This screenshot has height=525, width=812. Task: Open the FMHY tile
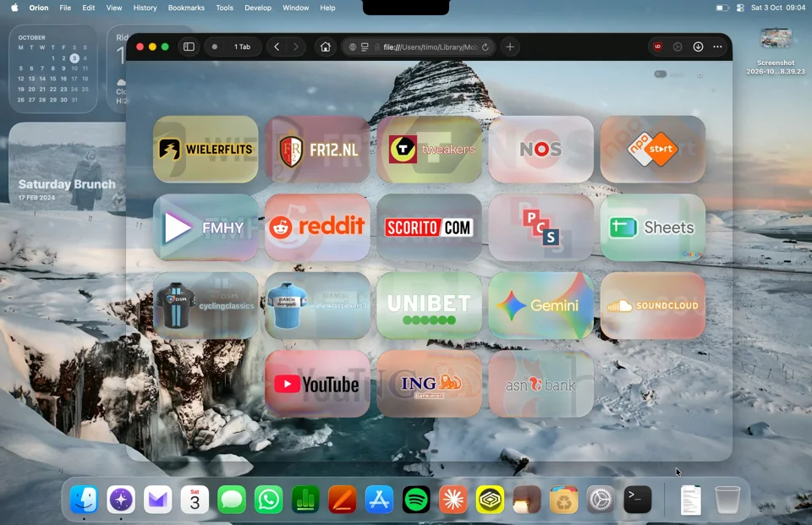206,227
